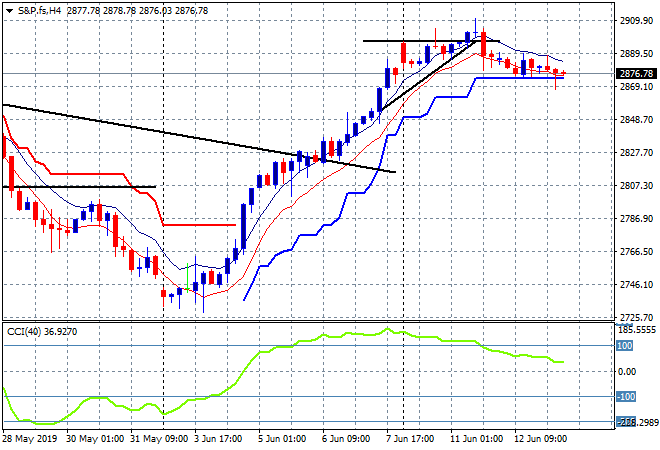The height and width of the screenshot is (450, 660).
Task: Click the 2746.10 price axis label
Action: click(x=636, y=285)
